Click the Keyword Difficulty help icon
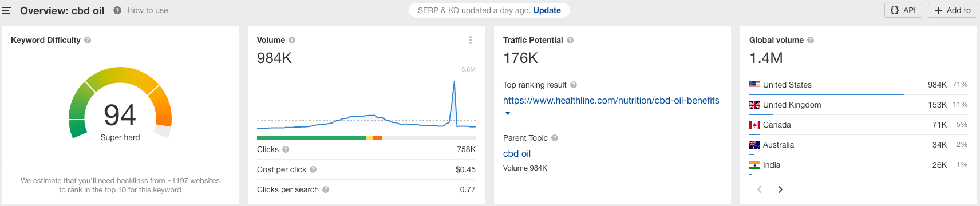 point(88,40)
